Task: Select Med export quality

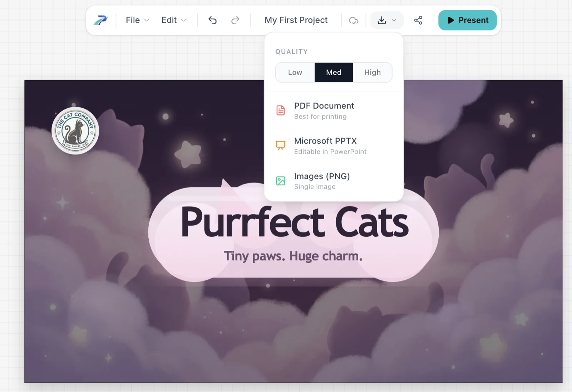Action: tap(334, 73)
